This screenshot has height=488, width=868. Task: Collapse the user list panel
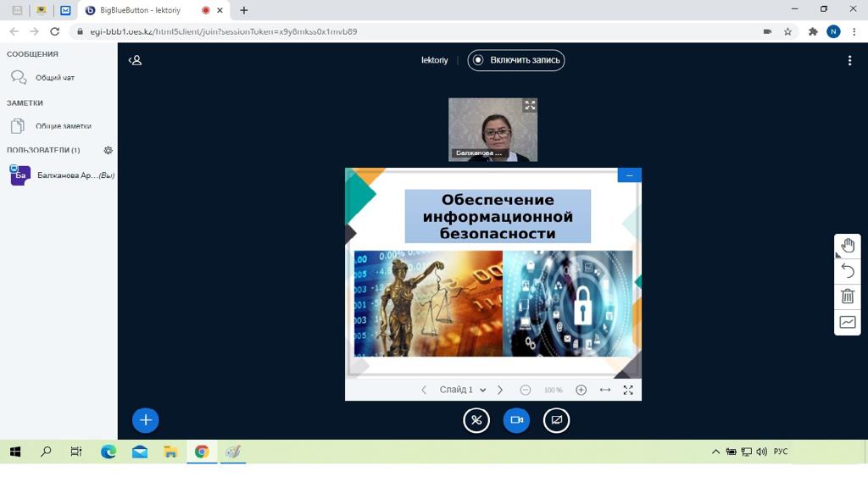pos(135,60)
